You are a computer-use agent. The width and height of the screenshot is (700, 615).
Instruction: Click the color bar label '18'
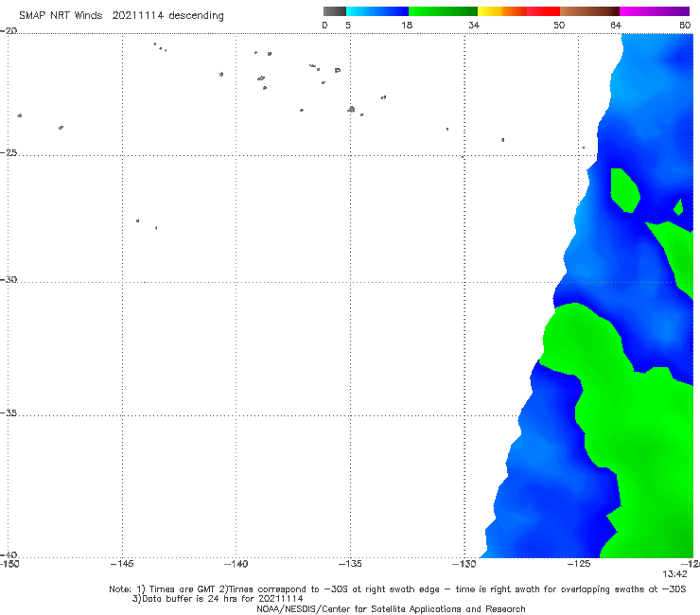[x=407, y=25]
